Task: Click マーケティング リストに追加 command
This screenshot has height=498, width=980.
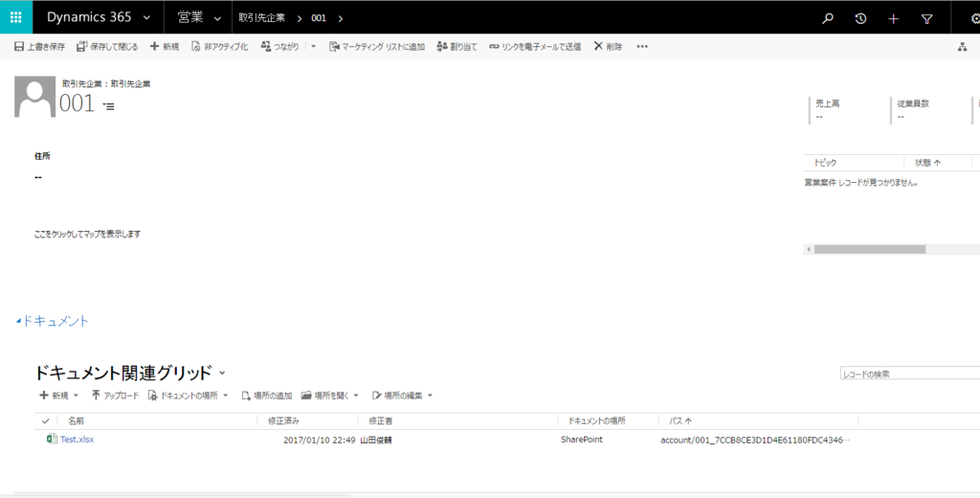Action: tap(377, 47)
